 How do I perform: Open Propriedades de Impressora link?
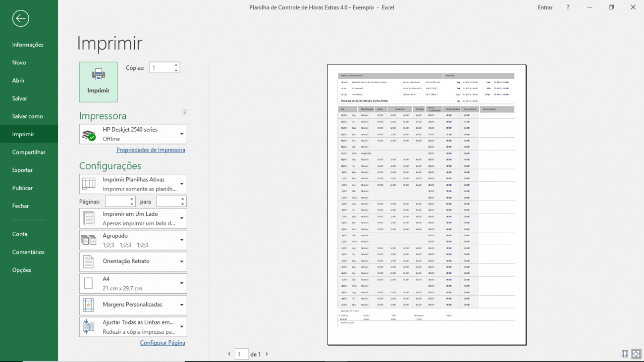coord(151,150)
